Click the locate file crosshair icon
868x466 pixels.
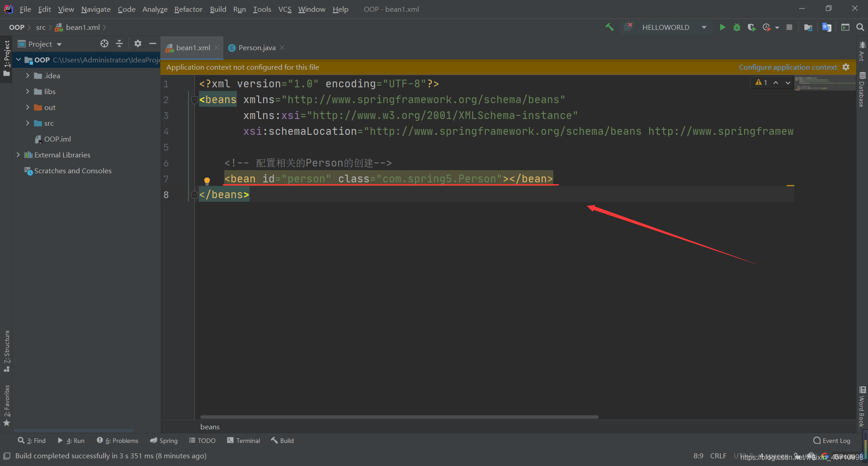pos(104,43)
